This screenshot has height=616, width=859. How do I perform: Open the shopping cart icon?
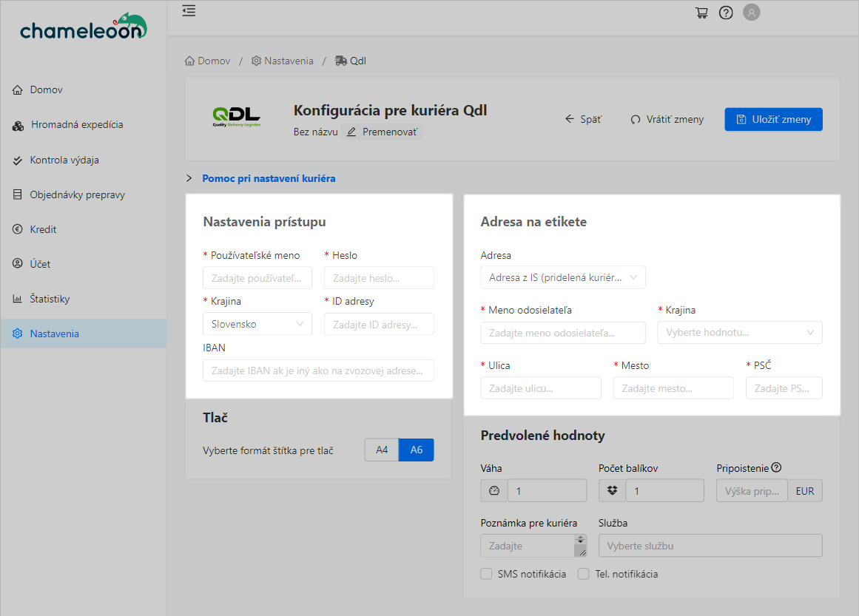coord(701,13)
